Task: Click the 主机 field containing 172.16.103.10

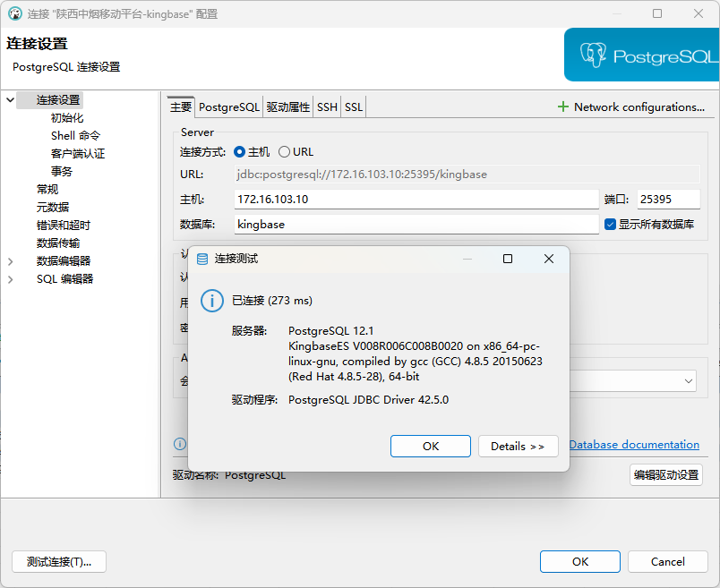Action: 416,200
